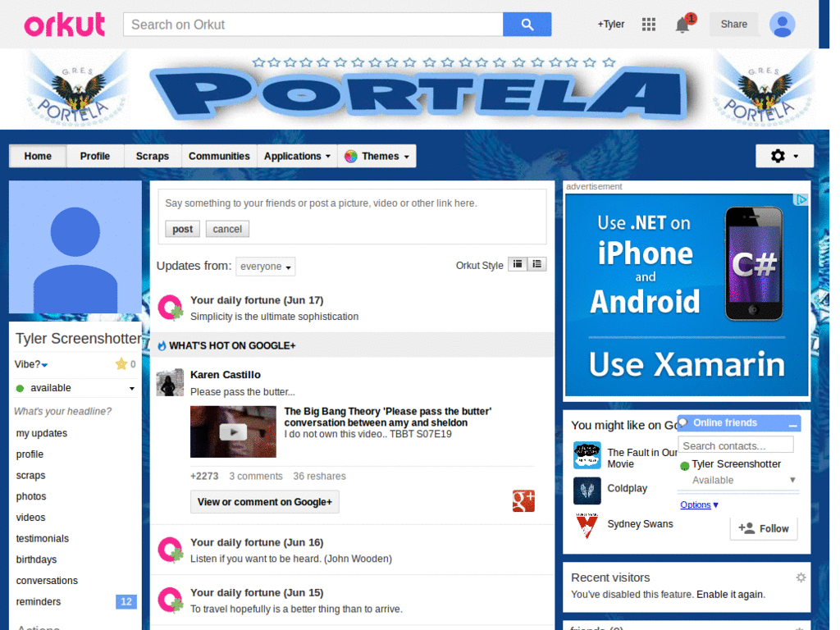840x630 pixels.
Task: Focus the Search contacts field
Action: tap(736, 445)
